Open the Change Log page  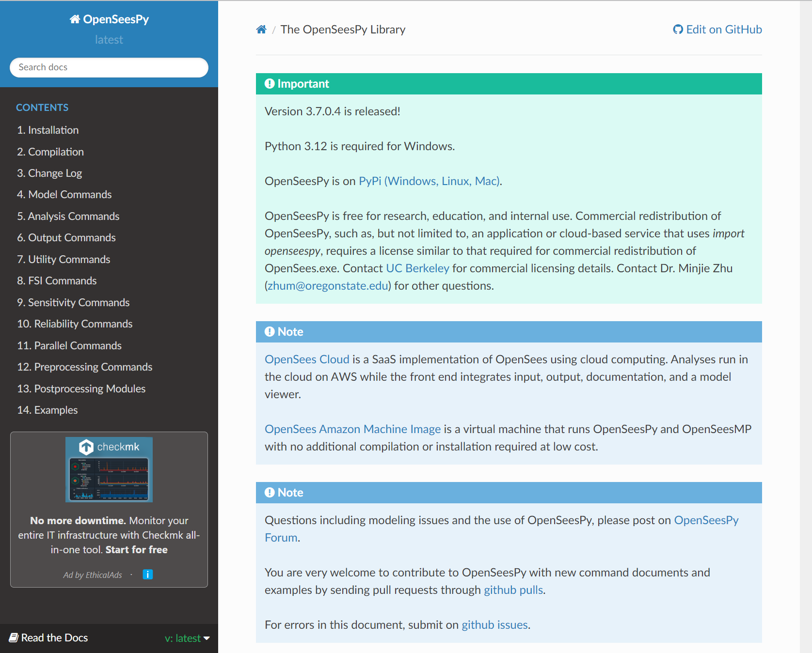click(49, 173)
